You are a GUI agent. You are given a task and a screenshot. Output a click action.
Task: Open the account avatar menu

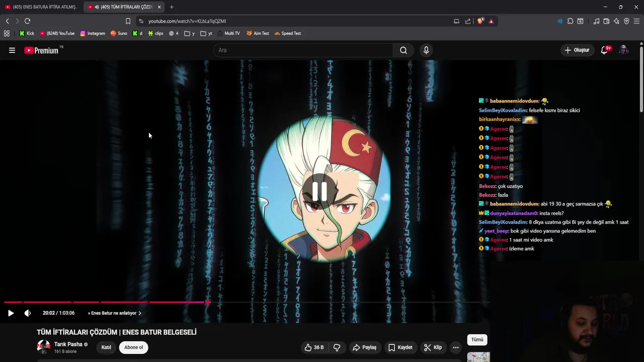click(623, 50)
